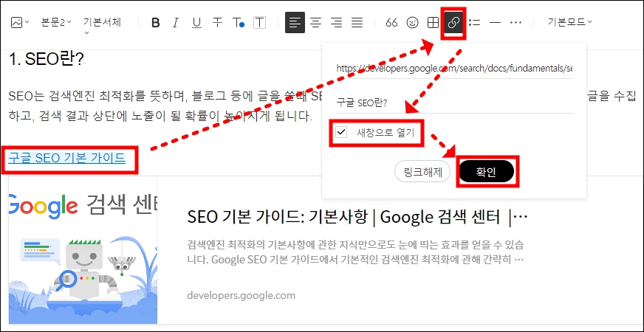Open the image insert tool

coord(19,23)
